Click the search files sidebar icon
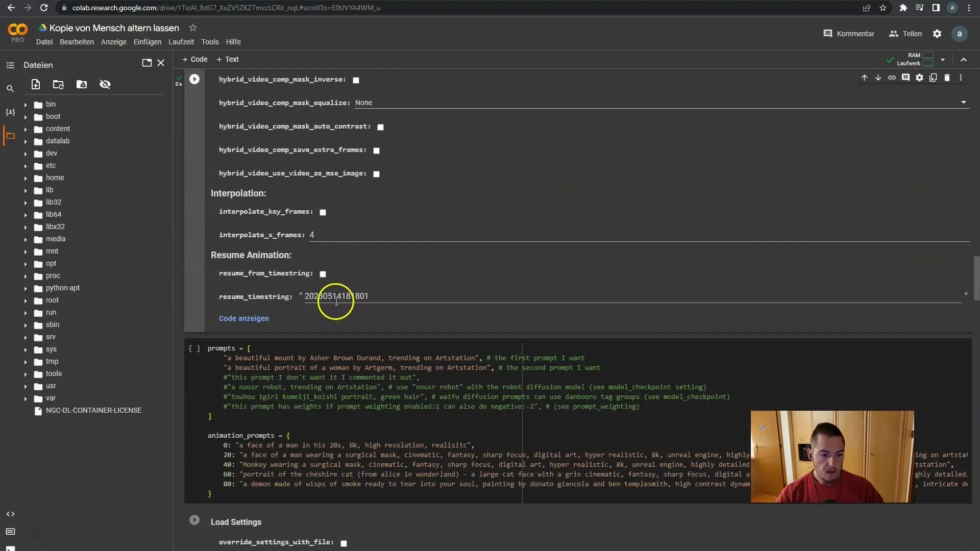 (x=10, y=87)
